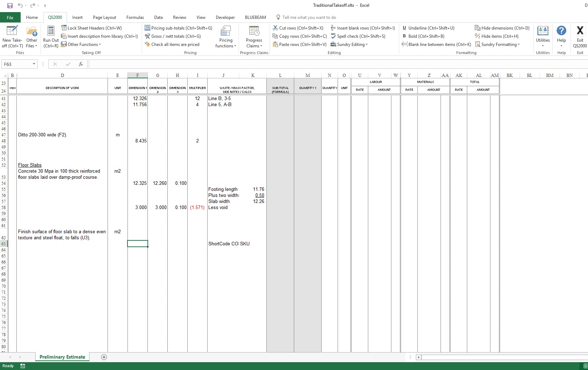Switch to the Formulas ribbon tab
Screen dimensions: 588x370
point(135,17)
